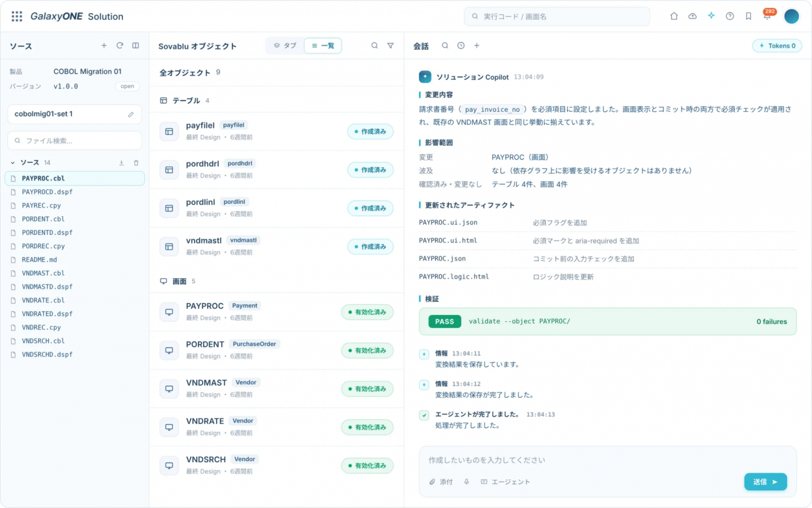The width and height of the screenshot is (812, 508).
Task: Attach a file with 添付 button
Action: [x=441, y=482]
